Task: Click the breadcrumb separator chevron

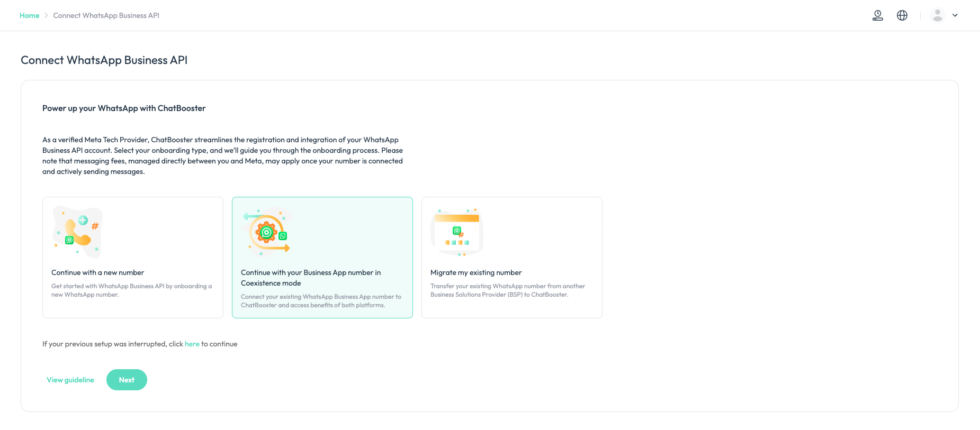Action: tap(46, 15)
